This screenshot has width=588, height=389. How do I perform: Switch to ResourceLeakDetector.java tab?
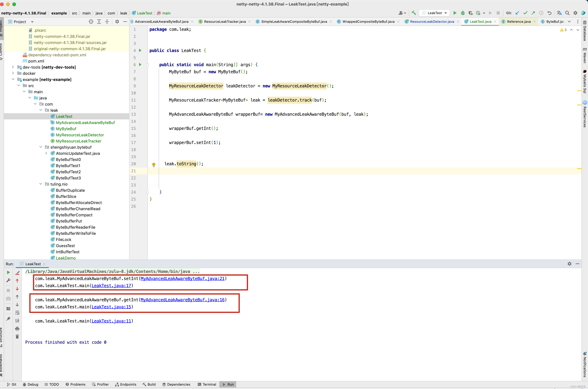click(x=432, y=22)
